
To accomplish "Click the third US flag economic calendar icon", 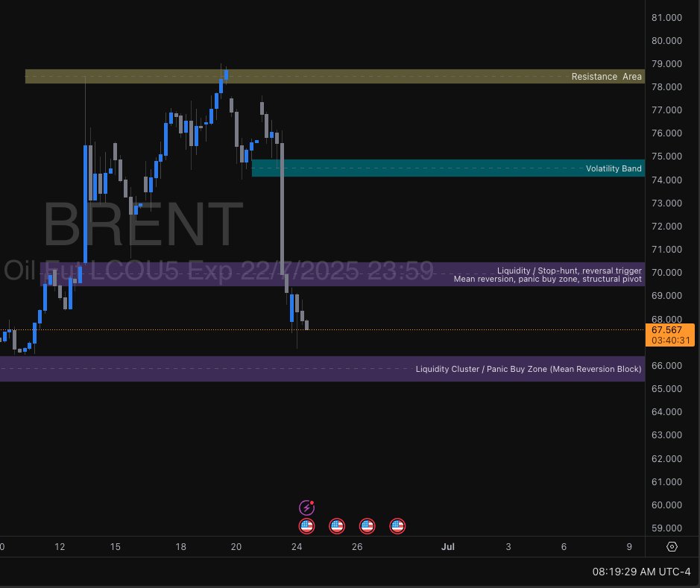I will (x=367, y=526).
